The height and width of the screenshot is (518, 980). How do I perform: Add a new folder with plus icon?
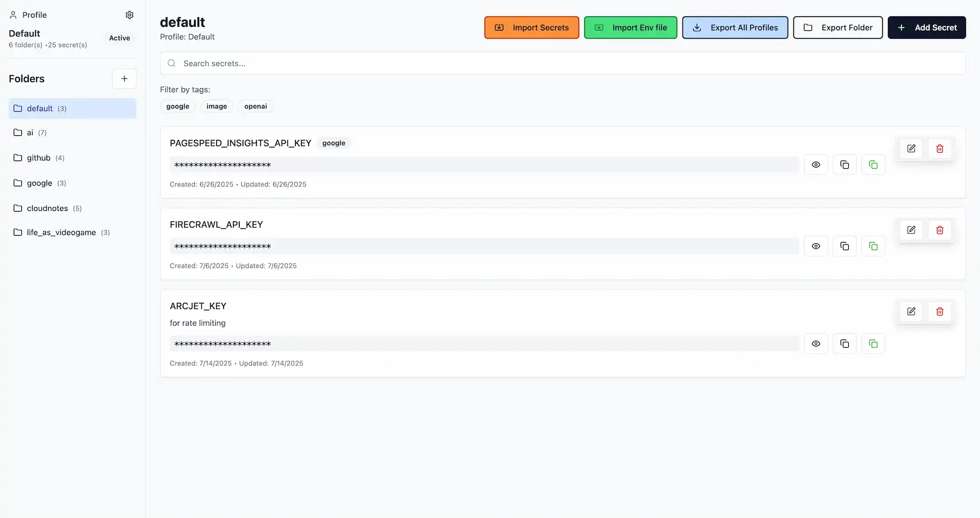124,79
